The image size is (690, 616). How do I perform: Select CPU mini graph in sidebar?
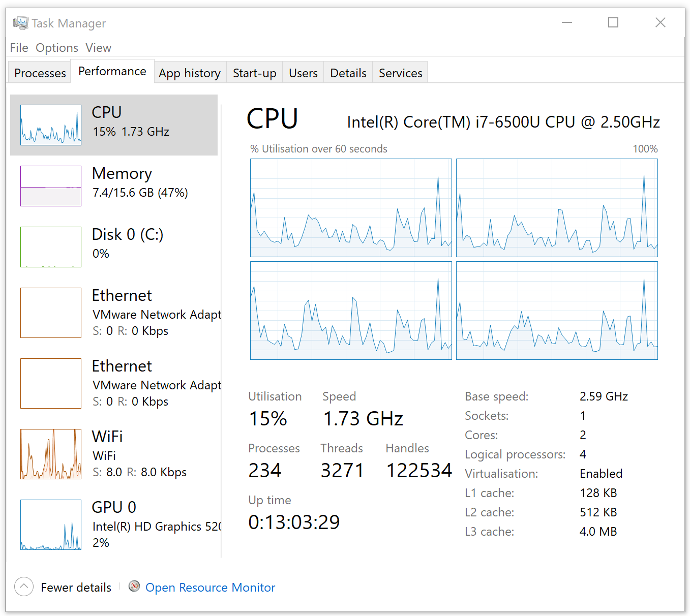point(51,125)
